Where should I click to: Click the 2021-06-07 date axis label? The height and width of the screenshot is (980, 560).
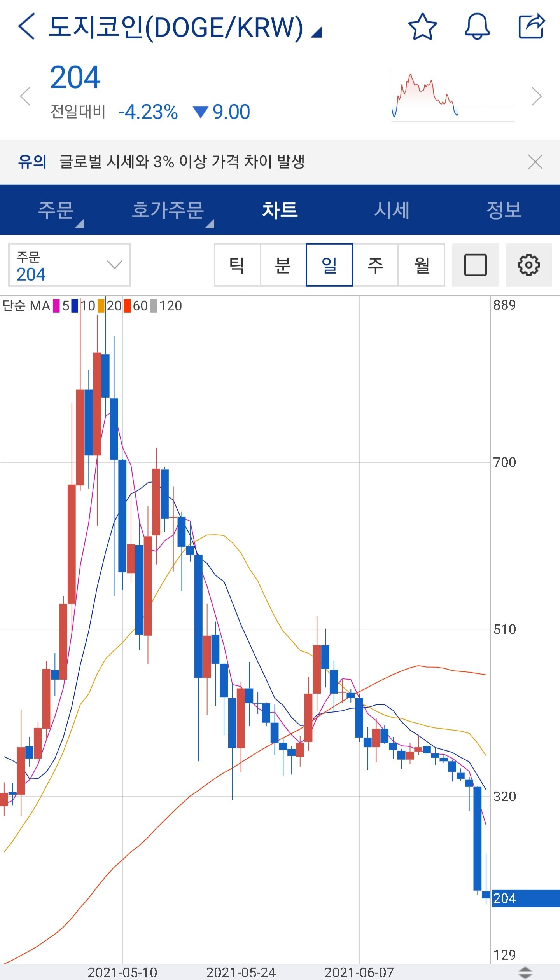pyautogui.click(x=359, y=973)
